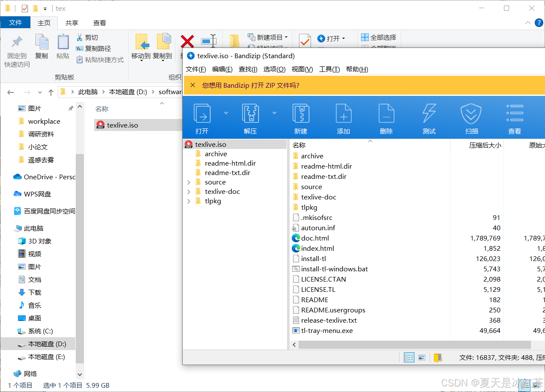Click 粘贴快捷方式 in Explorer ribbon
545x392 pixels.
100,60
